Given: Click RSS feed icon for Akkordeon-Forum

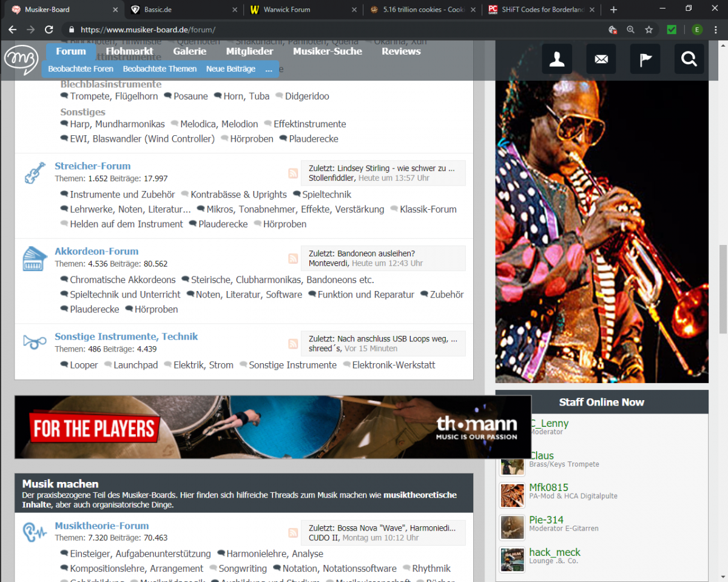Looking at the screenshot, I should click(x=293, y=259).
